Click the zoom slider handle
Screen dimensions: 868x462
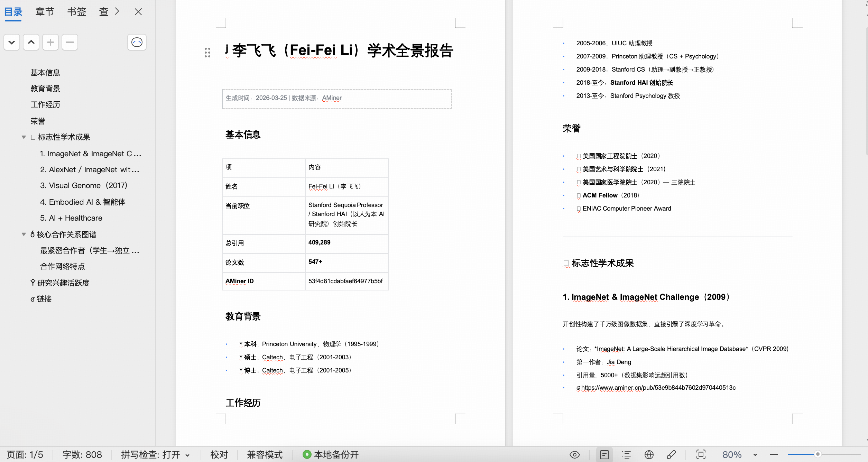click(818, 454)
